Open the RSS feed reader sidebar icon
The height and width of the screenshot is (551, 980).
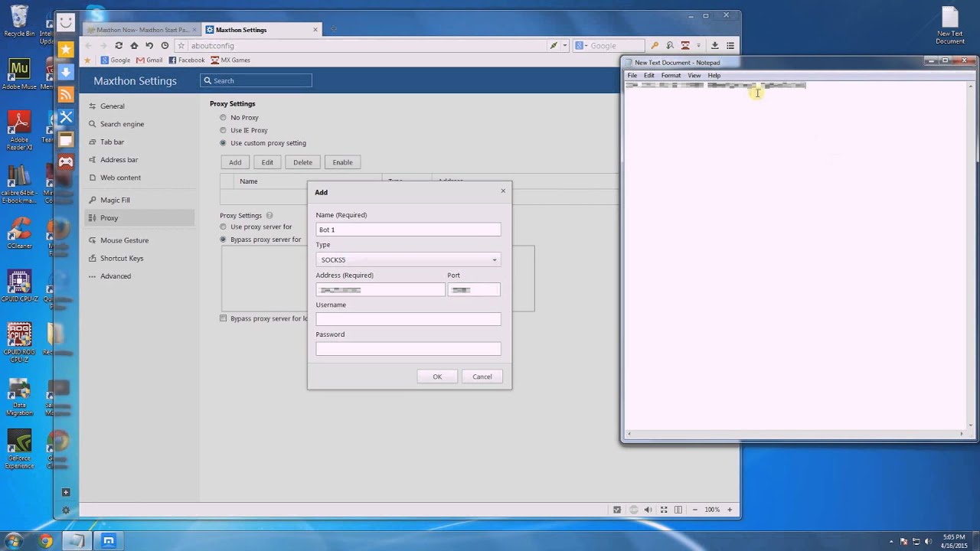coord(66,95)
